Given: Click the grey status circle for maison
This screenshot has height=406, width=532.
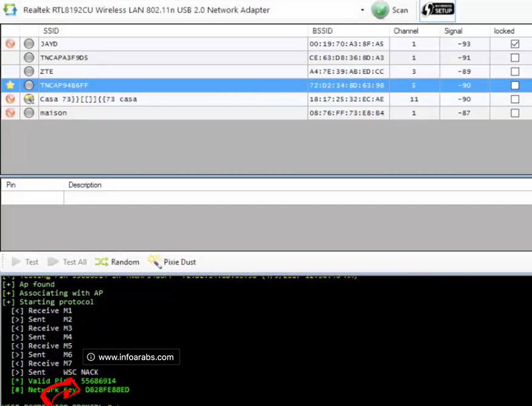Looking at the screenshot, I should [x=29, y=113].
